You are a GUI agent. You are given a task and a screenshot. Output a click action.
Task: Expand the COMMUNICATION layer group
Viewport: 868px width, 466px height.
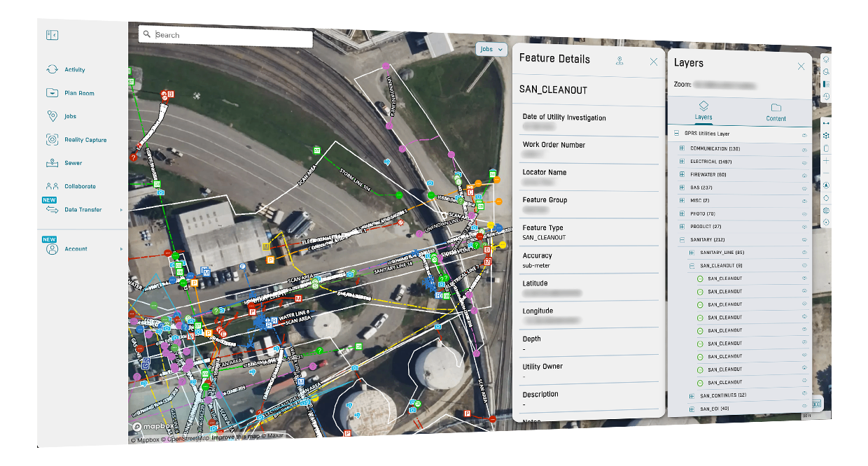[x=681, y=148]
